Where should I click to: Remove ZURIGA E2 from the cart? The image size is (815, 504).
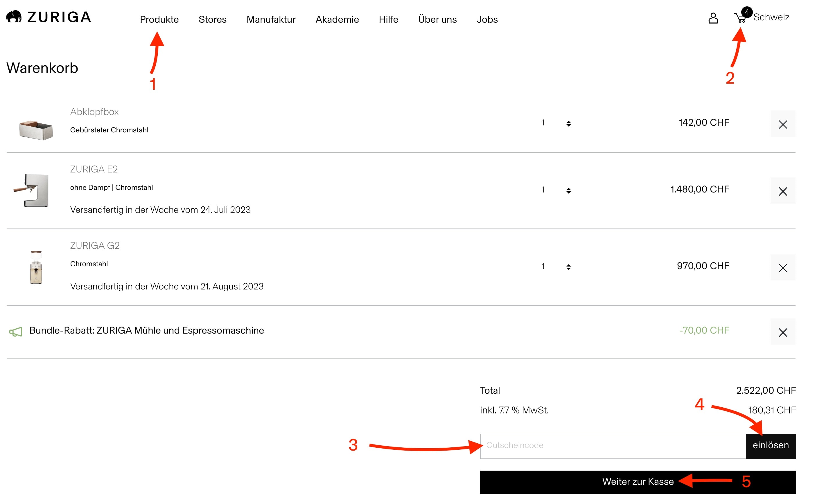783,191
